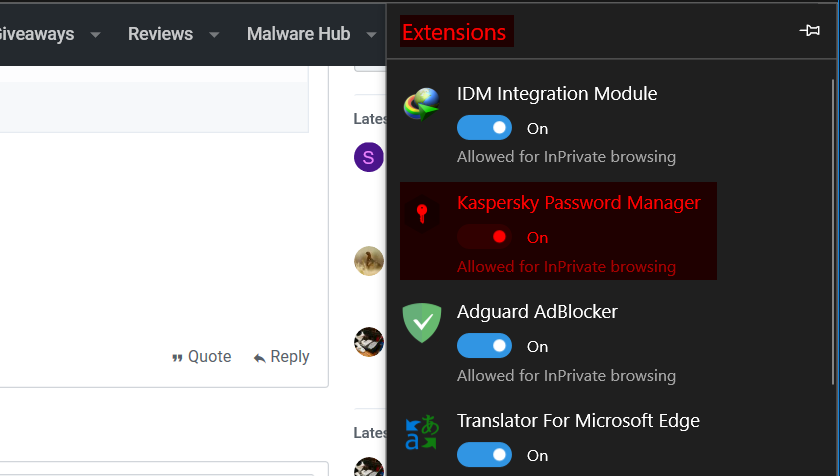The height and width of the screenshot is (476, 840).
Task: Open the Malware Hub menu item
Action: (x=298, y=34)
